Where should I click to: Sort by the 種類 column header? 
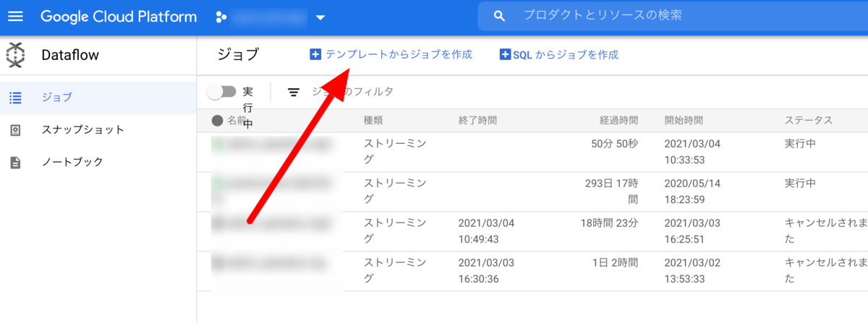click(373, 121)
